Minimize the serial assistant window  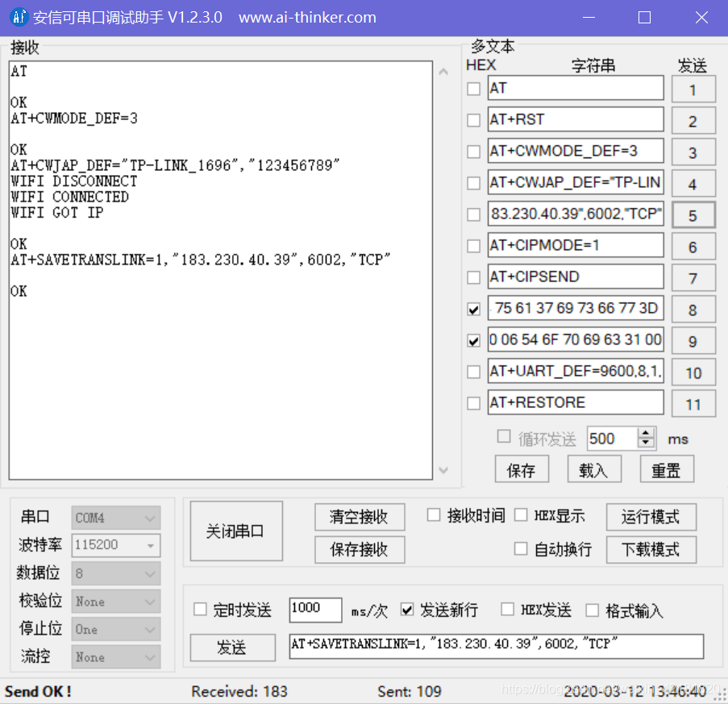pos(589,18)
